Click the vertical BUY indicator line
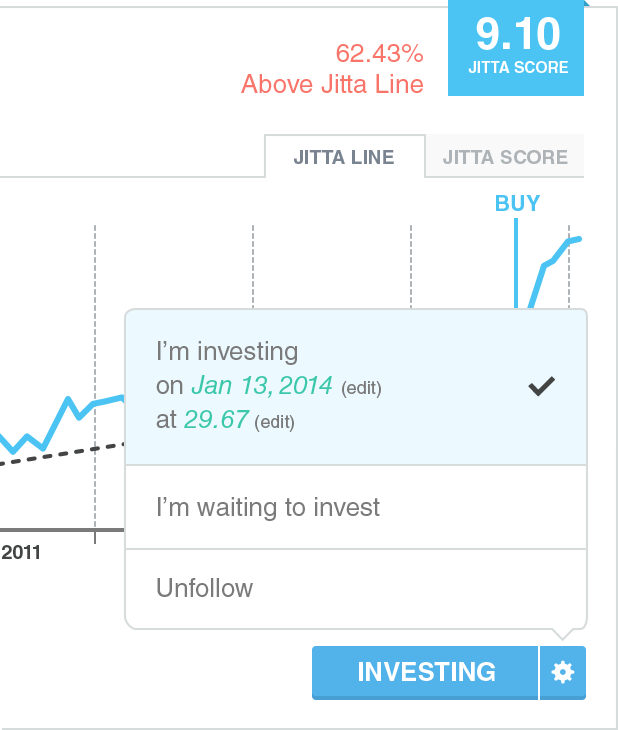This screenshot has width=618, height=730. click(516, 263)
